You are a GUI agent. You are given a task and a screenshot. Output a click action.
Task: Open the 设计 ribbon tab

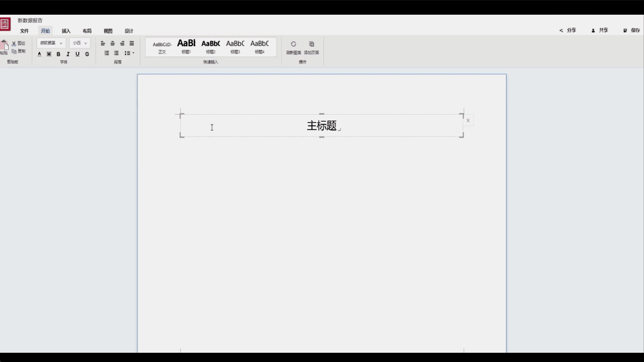pos(129,31)
